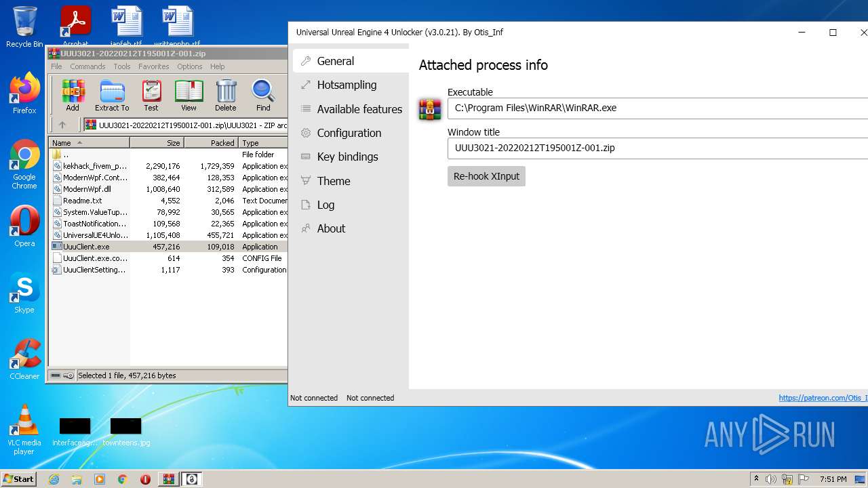Viewport: 868px width, 488px height.
Task: Click the Find icon in WinRAR toolbar
Action: [x=263, y=96]
